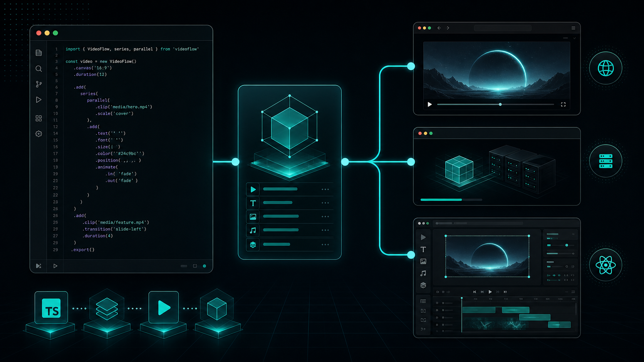The width and height of the screenshot is (644, 362).
Task: Select the last clip on the bottom timeline track
Action: point(559,325)
